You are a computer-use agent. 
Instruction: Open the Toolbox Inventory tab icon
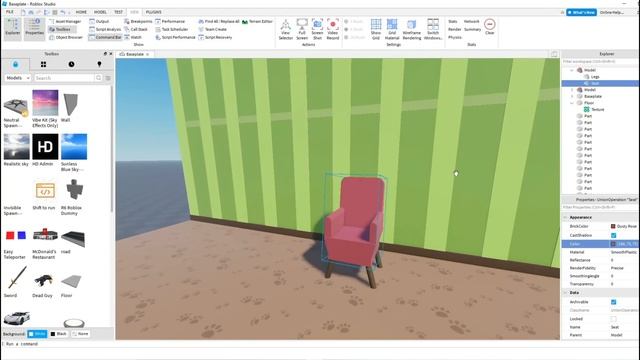pyautogui.click(x=43, y=64)
